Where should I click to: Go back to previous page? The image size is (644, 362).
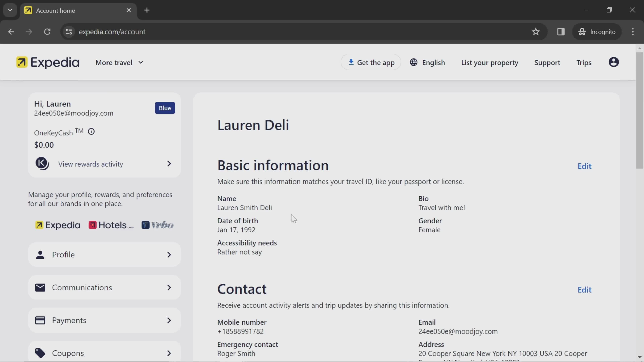coord(11,32)
